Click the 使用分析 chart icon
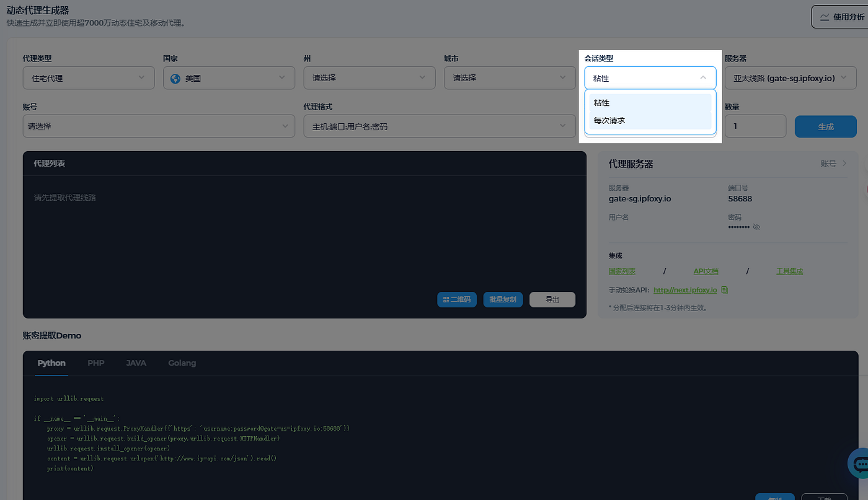The height and width of the screenshot is (500, 868). [825, 17]
